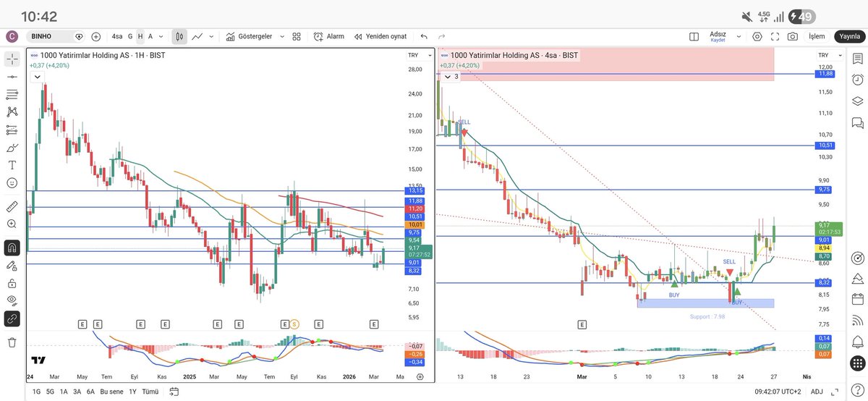Image resolution: width=868 pixels, height=401 pixels.
Task: Open the Adsız Kaydet layout name
Action: pos(718,36)
